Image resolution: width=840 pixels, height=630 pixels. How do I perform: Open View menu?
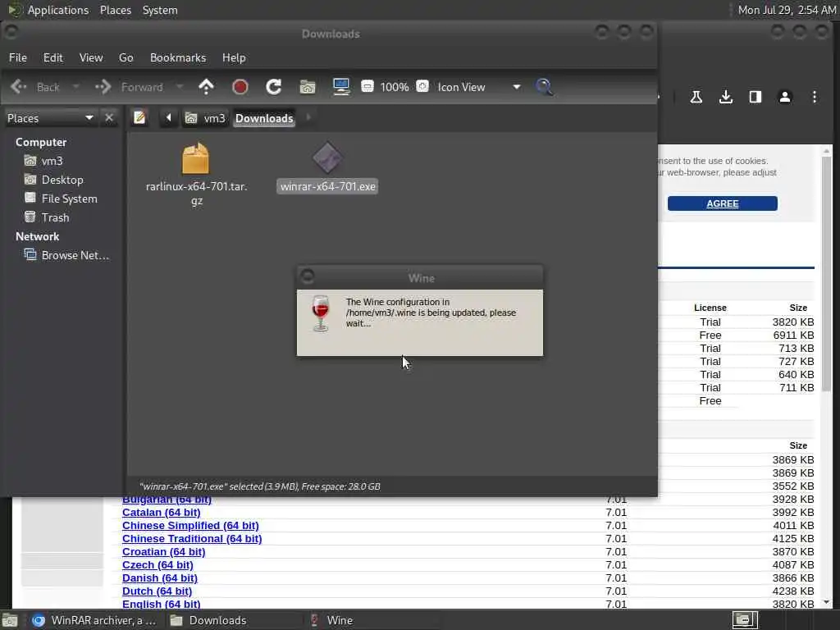pos(91,57)
